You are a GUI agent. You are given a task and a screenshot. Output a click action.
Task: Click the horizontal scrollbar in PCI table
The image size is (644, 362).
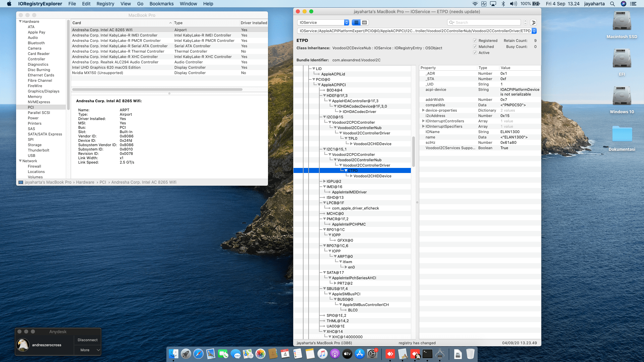pyautogui.click(x=157, y=89)
